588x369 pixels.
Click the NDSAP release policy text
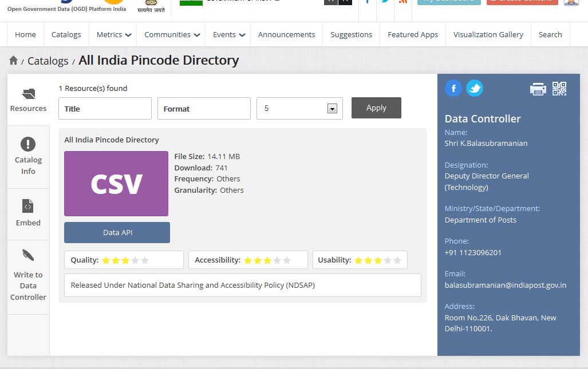click(193, 285)
